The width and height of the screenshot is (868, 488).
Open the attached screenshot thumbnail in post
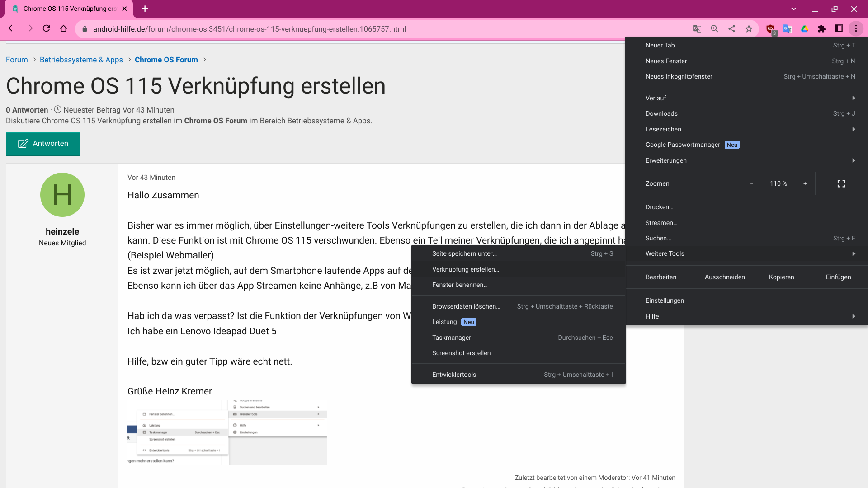coord(227,432)
